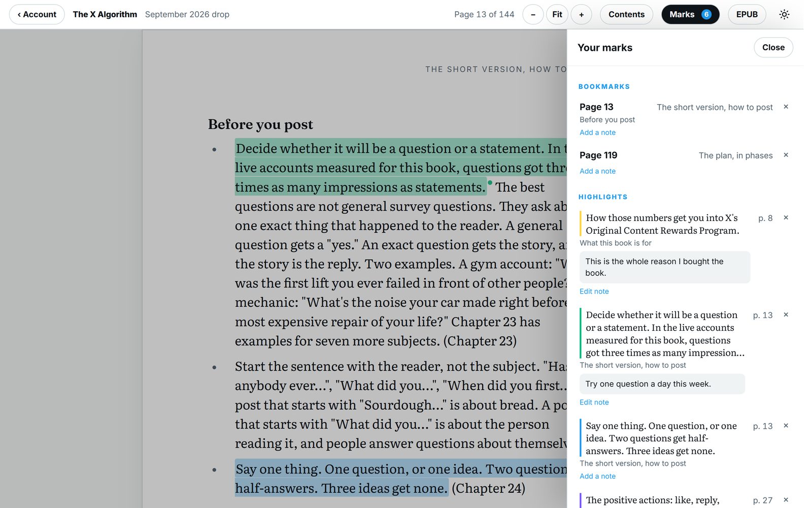The height and width of the screenshot is (508, 812).
Task: Click the green note dot after 'statements.'
Action: (x=490, y=182)
